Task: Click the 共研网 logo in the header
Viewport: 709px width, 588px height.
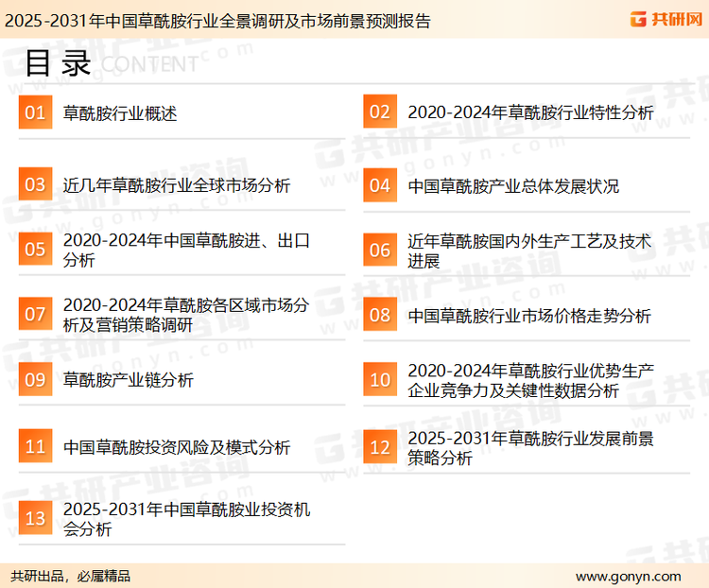Action: click(x=666, y=19)
